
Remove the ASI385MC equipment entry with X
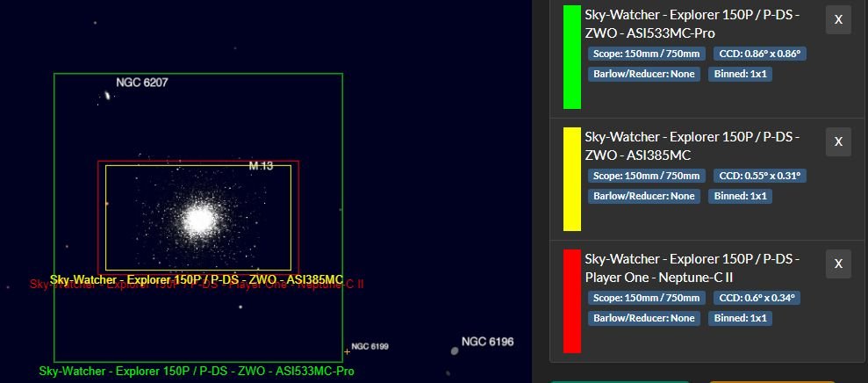(838, 141)
